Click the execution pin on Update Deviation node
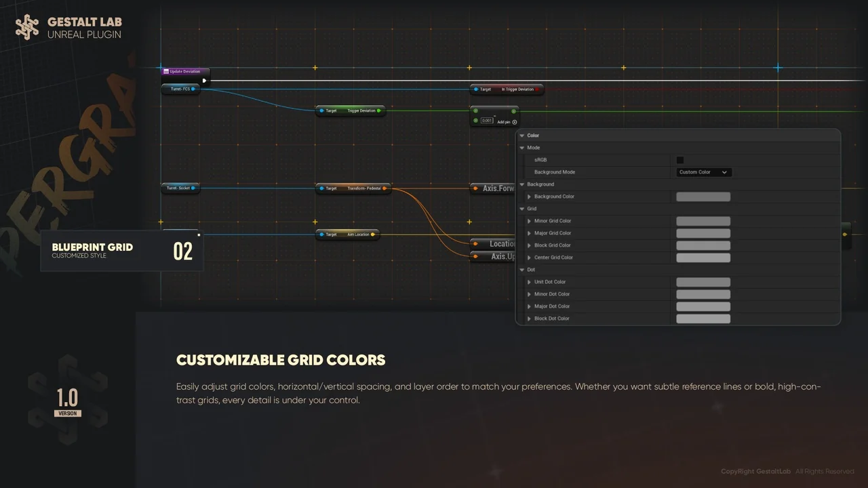 click(x=204, y=80)
